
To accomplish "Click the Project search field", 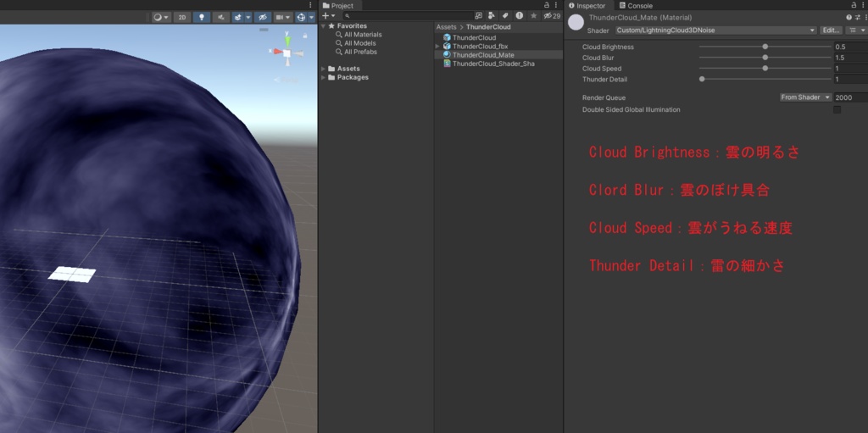I will pos(407,16).
